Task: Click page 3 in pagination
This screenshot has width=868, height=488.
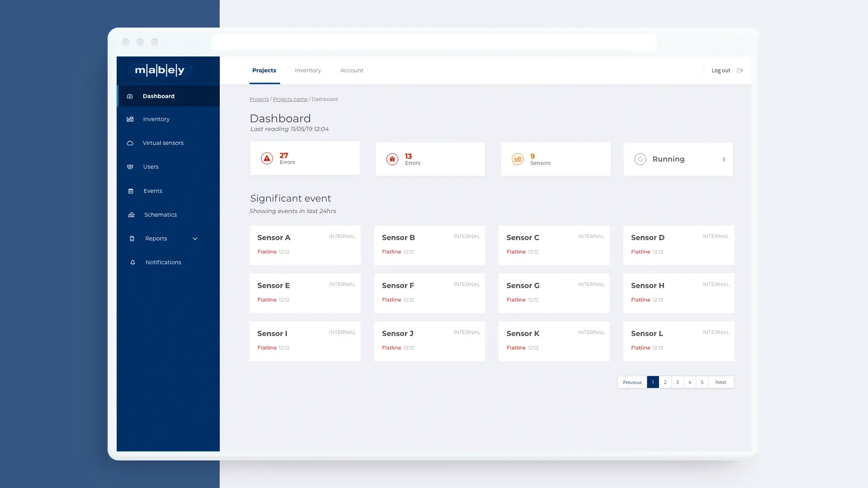Action: point(677,382)
